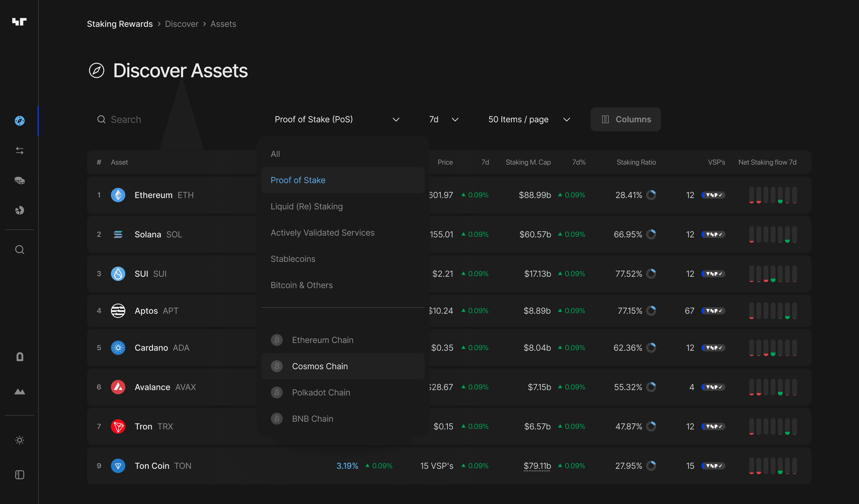Click the magnifier search icon in sidebar

point(19,250)
